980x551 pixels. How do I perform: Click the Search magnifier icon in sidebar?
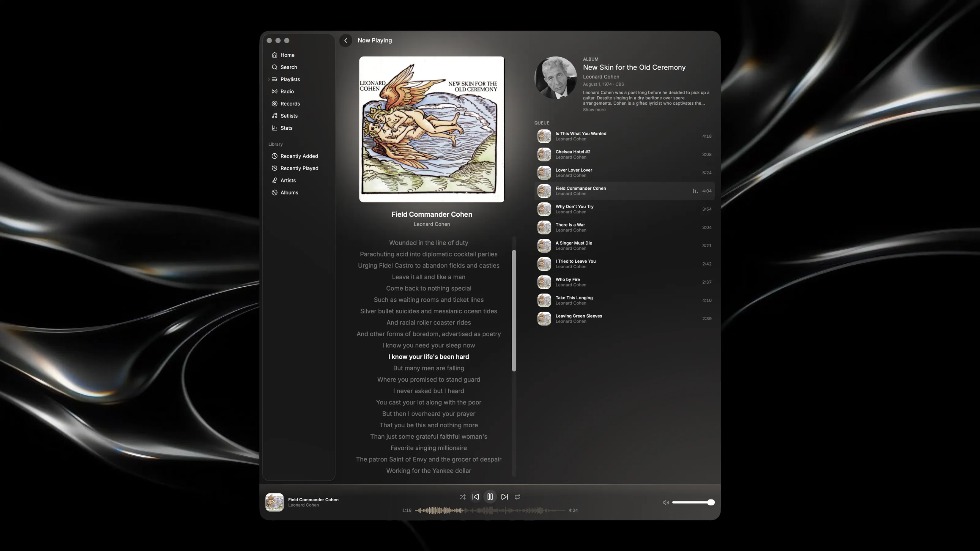pos(274,67)
